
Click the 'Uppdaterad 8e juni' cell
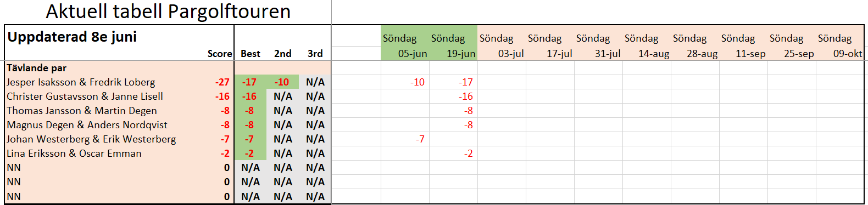(x=72, y=37)
